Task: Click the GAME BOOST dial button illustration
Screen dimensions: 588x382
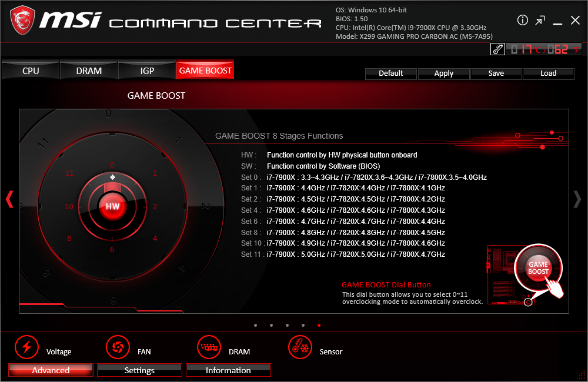Action: click(x=538, y=268)
